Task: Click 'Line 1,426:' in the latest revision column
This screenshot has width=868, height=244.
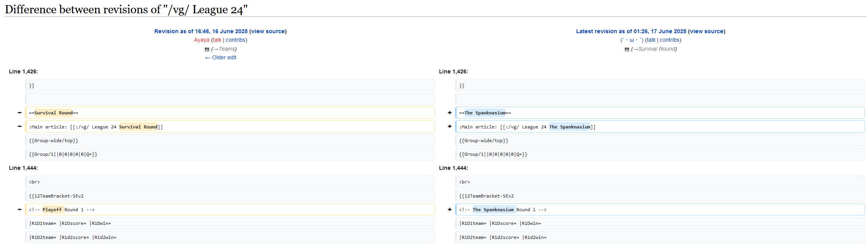Action: click(454, 71)
